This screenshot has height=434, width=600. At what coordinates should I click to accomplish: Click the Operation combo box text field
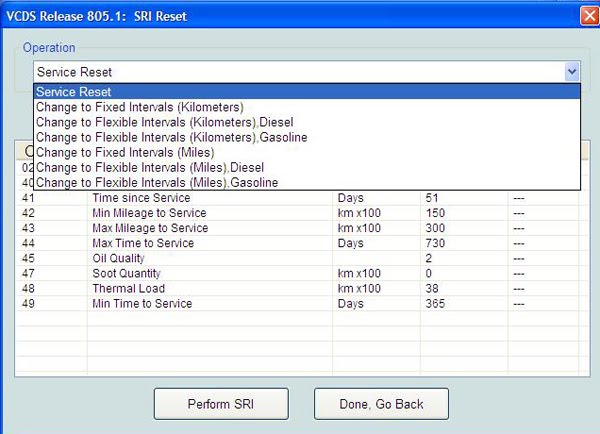point(299,72)
